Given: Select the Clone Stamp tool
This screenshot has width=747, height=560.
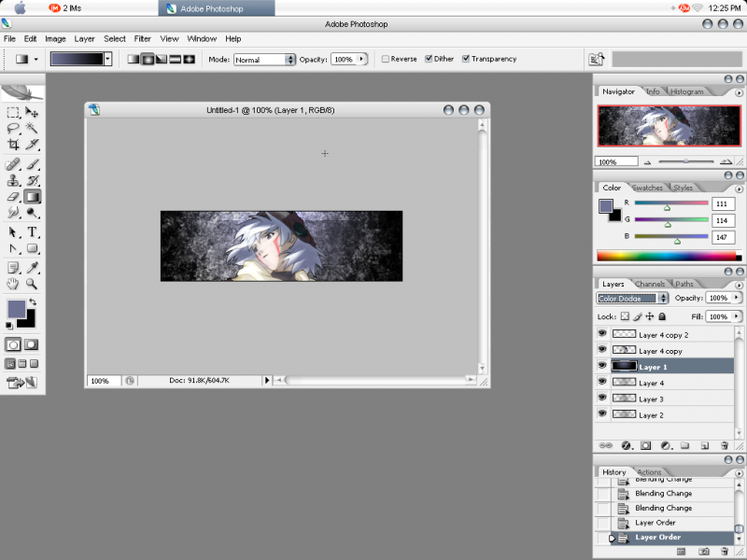Looking at the screenshot, I should click(x=13, y=180).
